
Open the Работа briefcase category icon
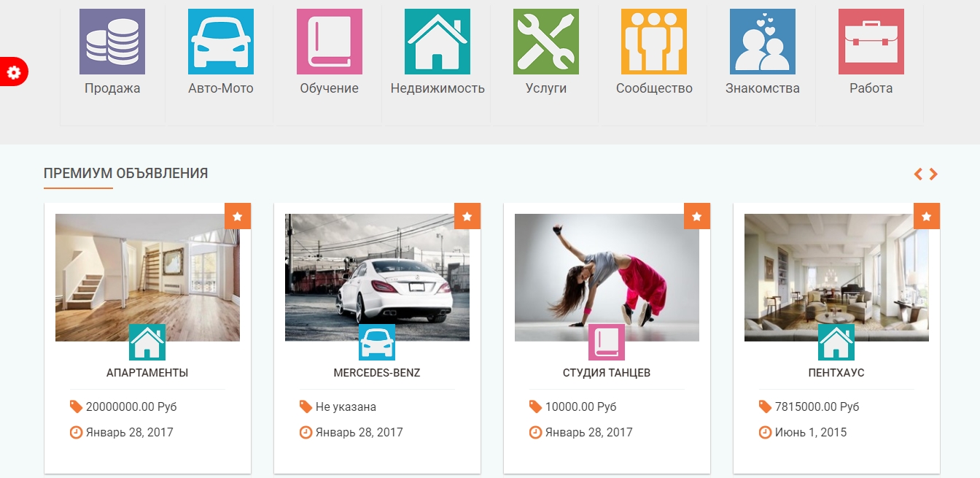click(871, 42)
